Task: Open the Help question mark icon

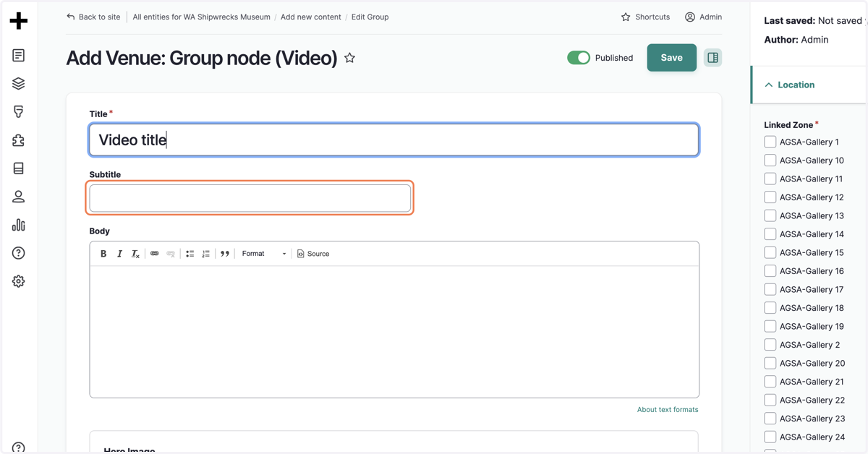Action: click(x=19, y=253)
